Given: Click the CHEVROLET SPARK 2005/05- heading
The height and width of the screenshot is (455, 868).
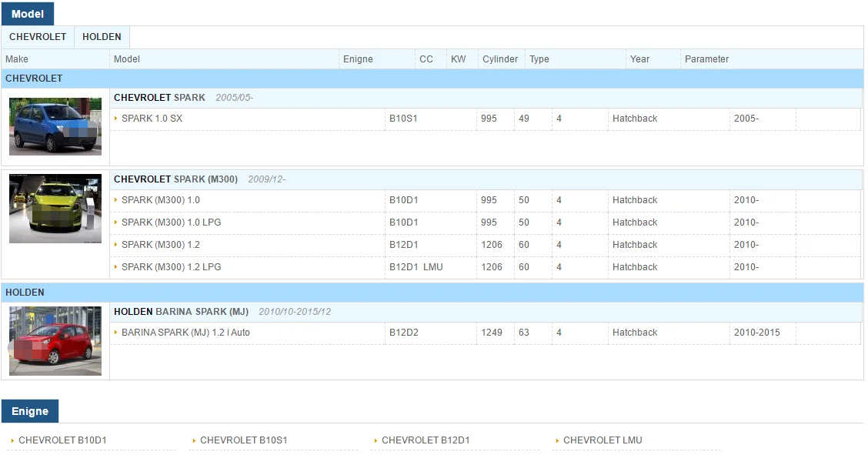Looking at the screenshot, I should [x=183, y=98].
